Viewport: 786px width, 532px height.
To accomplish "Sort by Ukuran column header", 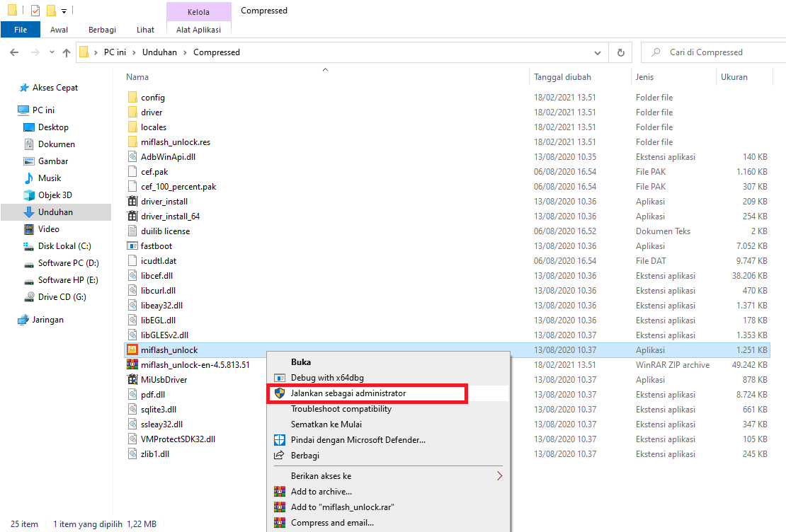I will click(734, 77).
